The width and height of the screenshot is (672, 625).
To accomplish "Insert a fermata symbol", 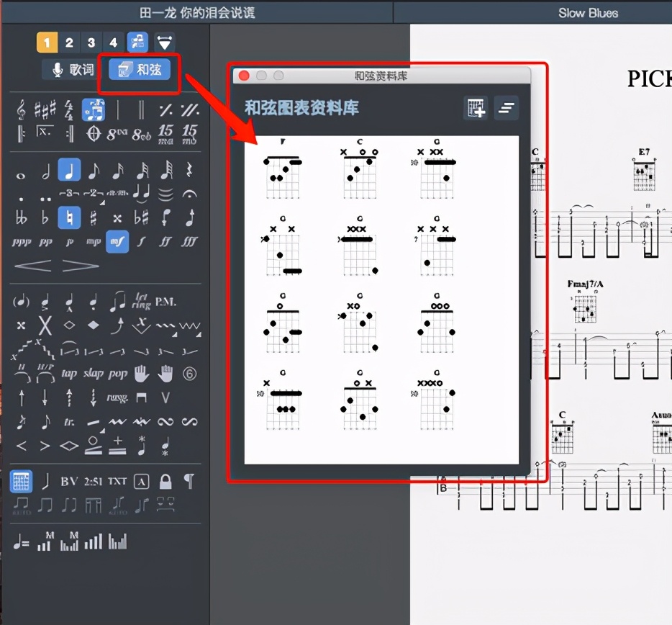I will click(x=189, y=194).
